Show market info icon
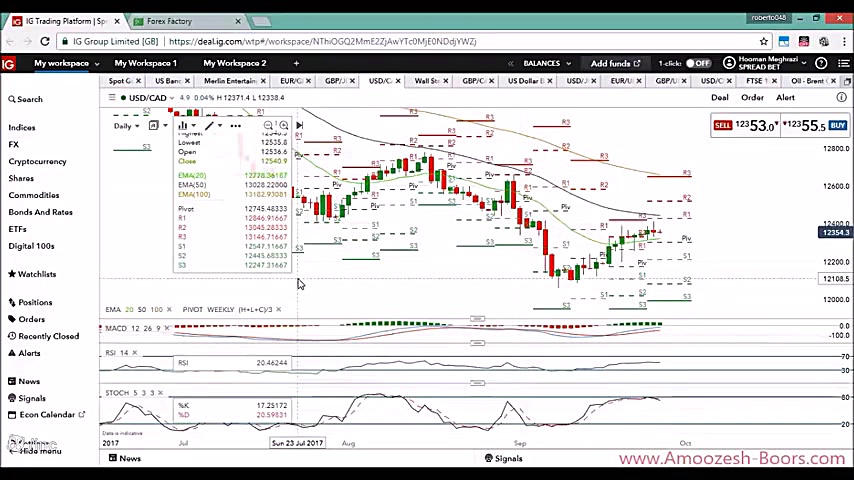 click(841, 98)
